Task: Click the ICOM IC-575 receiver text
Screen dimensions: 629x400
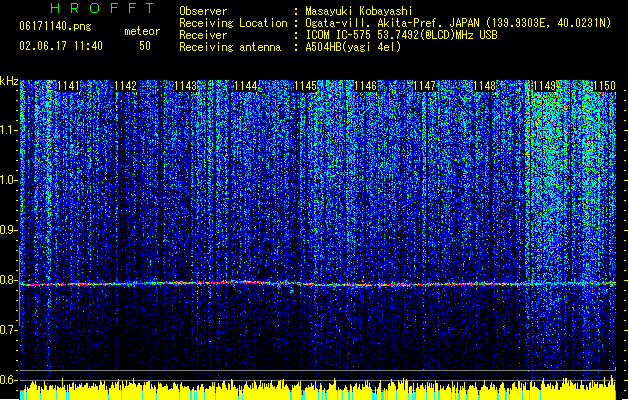Action: tap(402, 35)
